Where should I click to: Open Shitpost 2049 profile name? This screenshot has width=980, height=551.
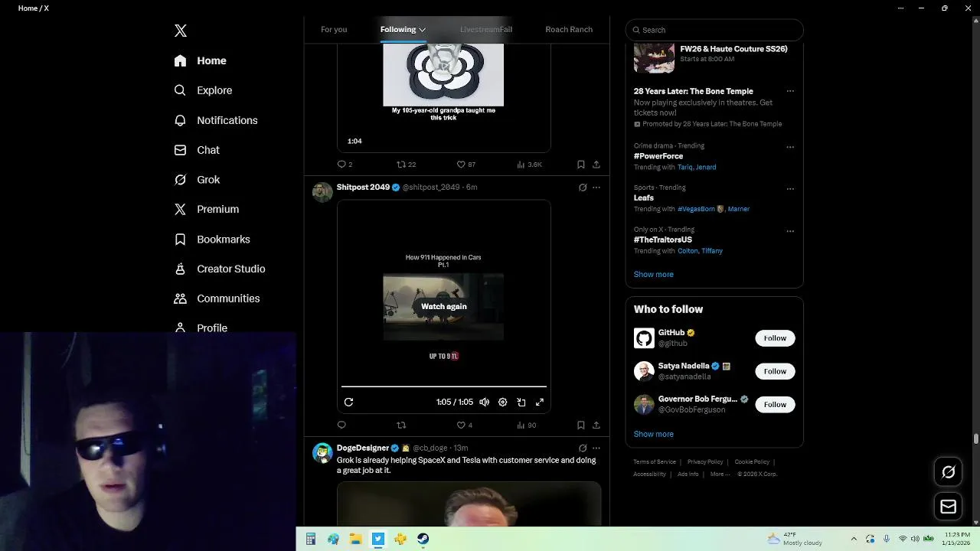(x=363, y=187)
